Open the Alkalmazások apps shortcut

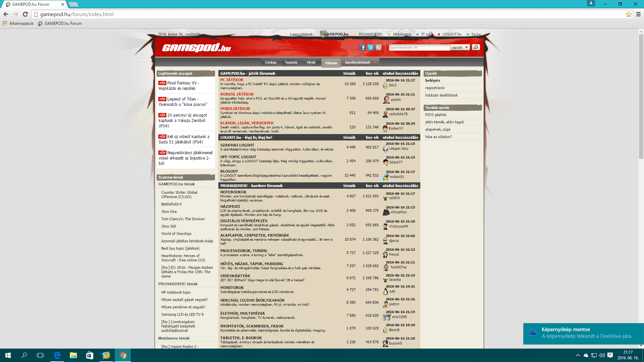click(18, 23)
